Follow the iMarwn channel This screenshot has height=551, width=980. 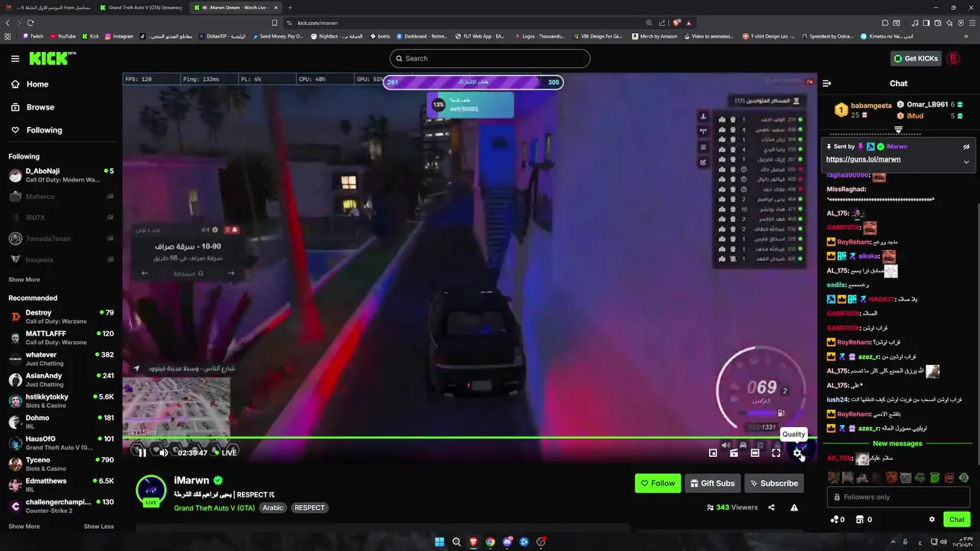(x=658, y=483)
